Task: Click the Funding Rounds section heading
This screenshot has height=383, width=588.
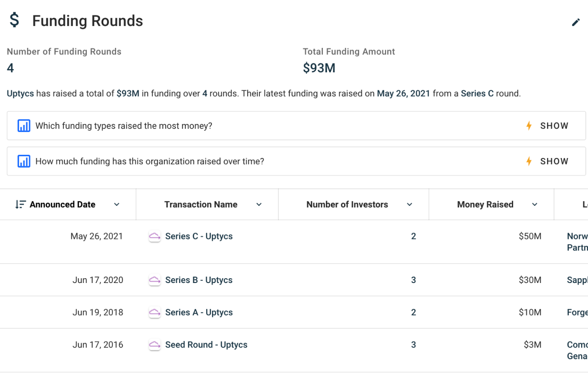Action: tap(87, 21)
